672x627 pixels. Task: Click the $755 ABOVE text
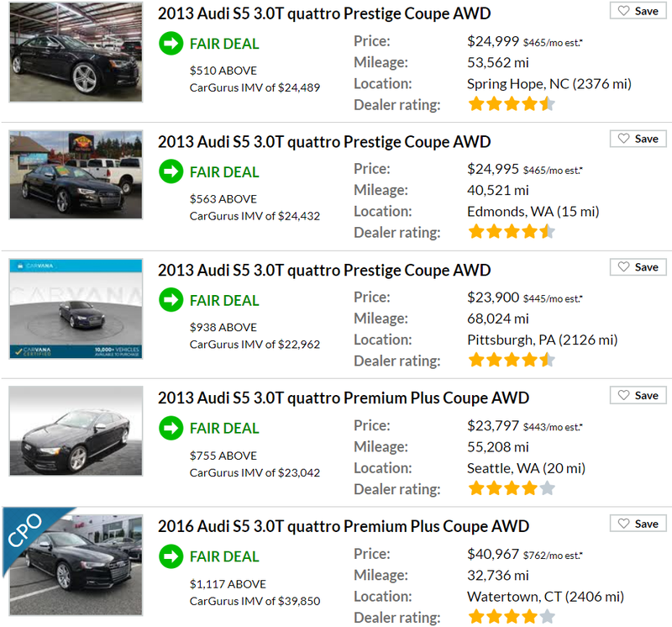[x=223, y=456]
